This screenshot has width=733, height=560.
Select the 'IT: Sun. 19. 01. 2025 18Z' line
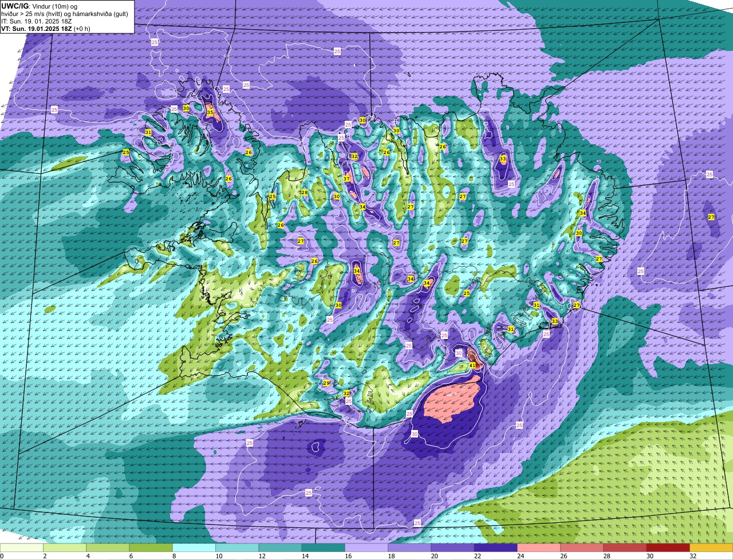[x=37, y=21]
